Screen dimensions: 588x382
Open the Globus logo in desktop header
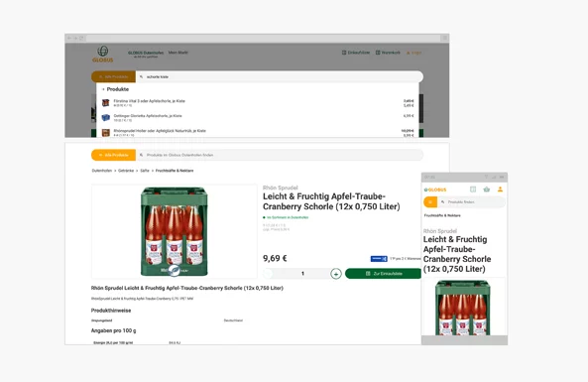[103, 54]
